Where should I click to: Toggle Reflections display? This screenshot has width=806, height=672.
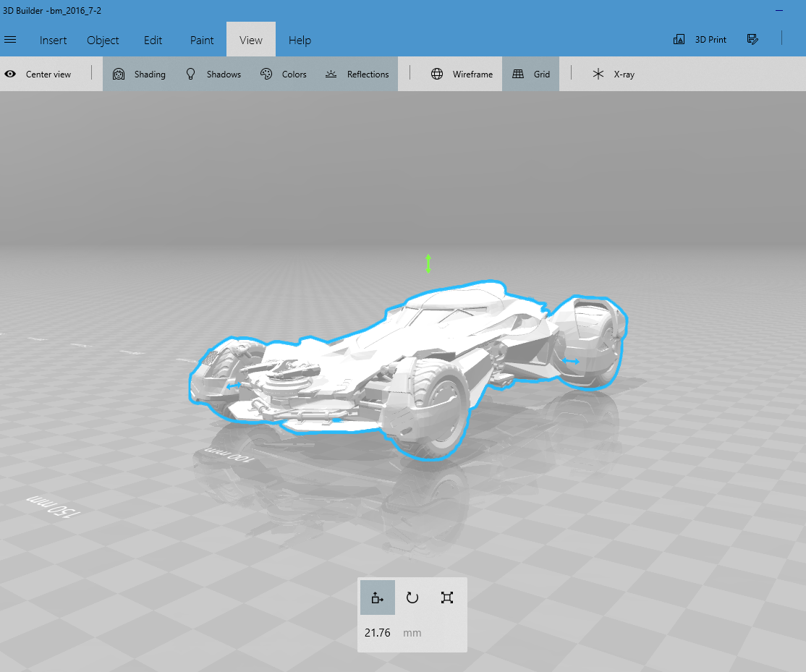point(357,74)
